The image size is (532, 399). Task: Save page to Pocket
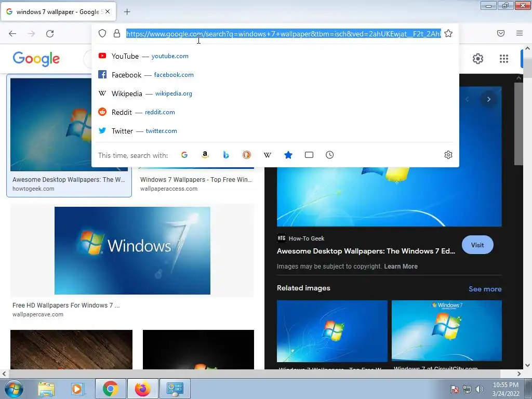click(501, 33)
